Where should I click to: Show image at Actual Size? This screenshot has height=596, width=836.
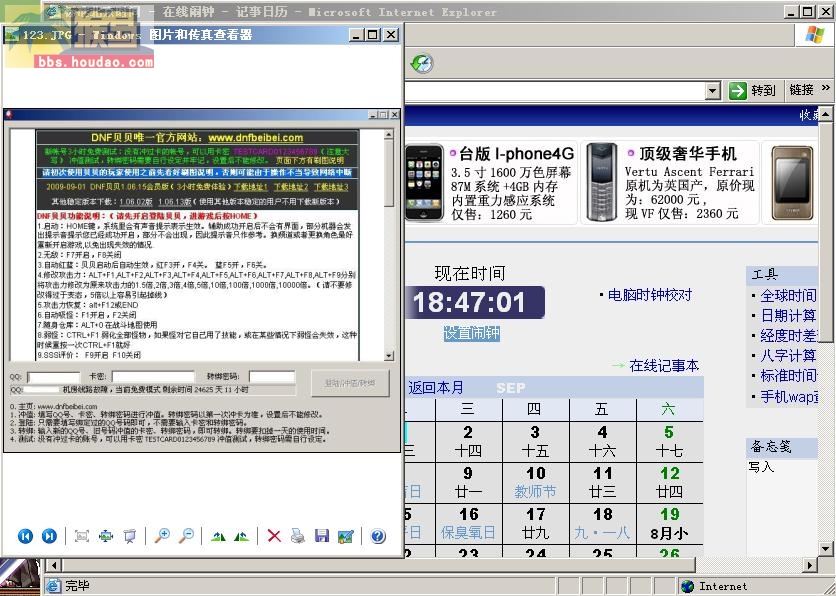106,536
